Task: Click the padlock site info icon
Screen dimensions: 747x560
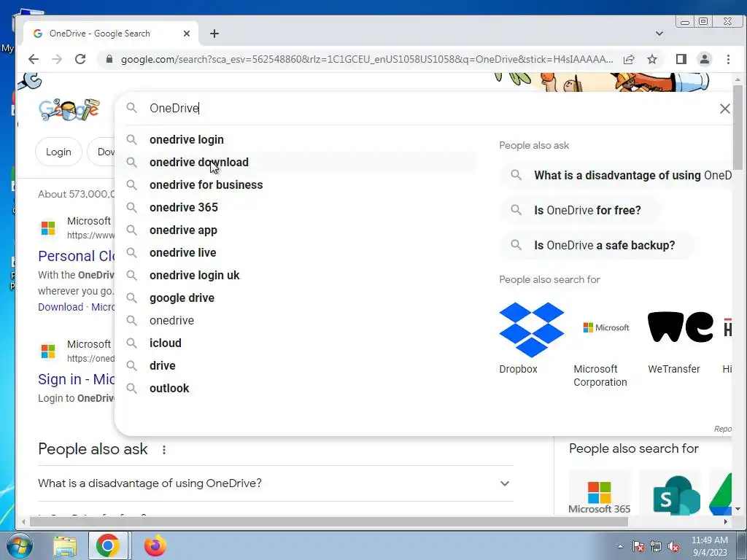Action: [109, 59]
